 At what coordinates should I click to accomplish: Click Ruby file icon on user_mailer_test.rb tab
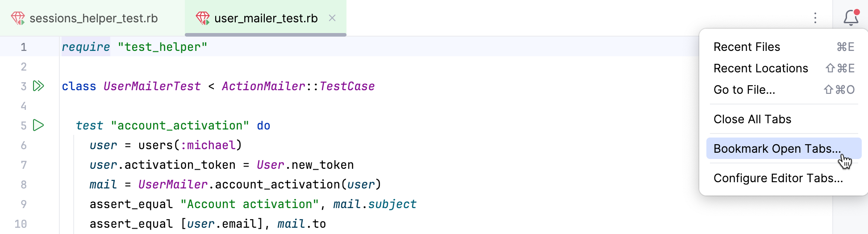(x=203, y=18)
